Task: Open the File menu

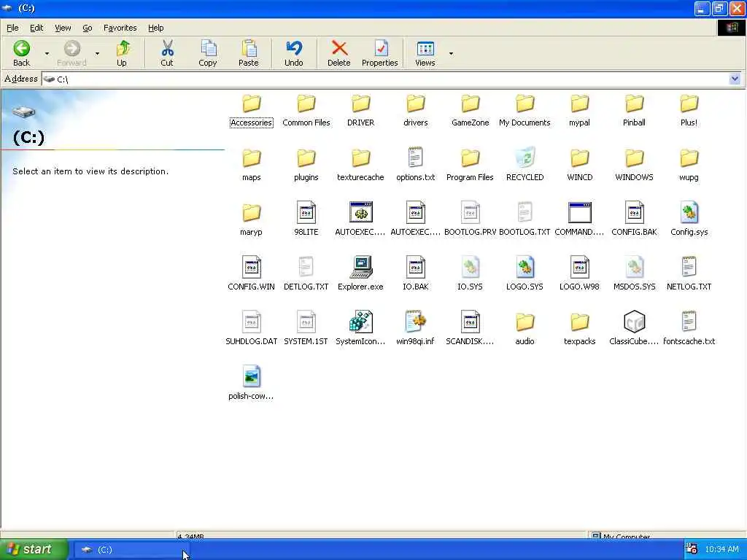Action: click(12, 28)
